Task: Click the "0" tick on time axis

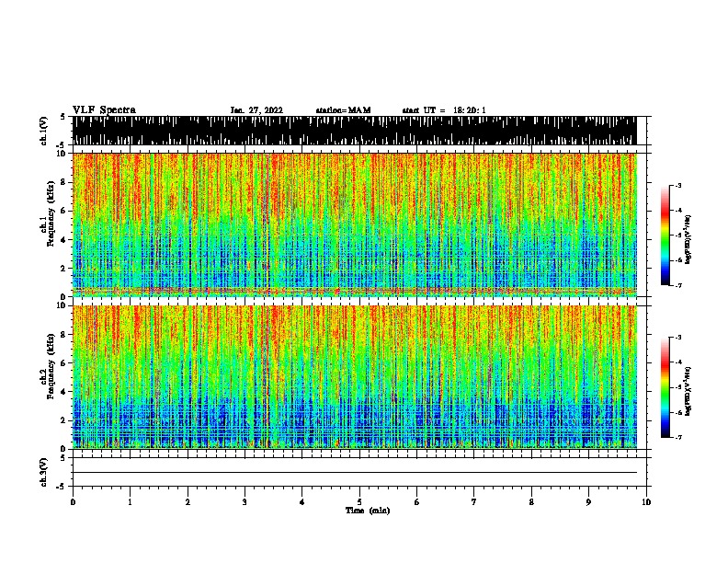Action: [x=73, y=502]
